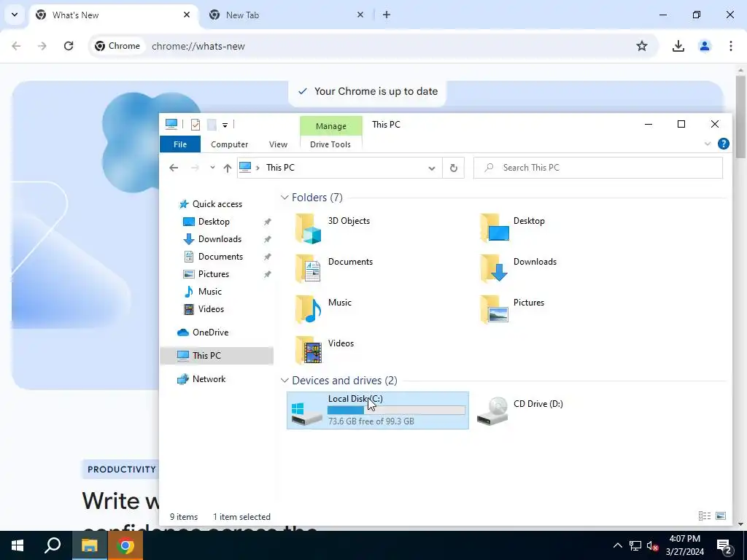Image resolution: width=747 pixels, height=560 pixels.
Task: Open Explorer Help question mark icon
Action: coord(723,144)
